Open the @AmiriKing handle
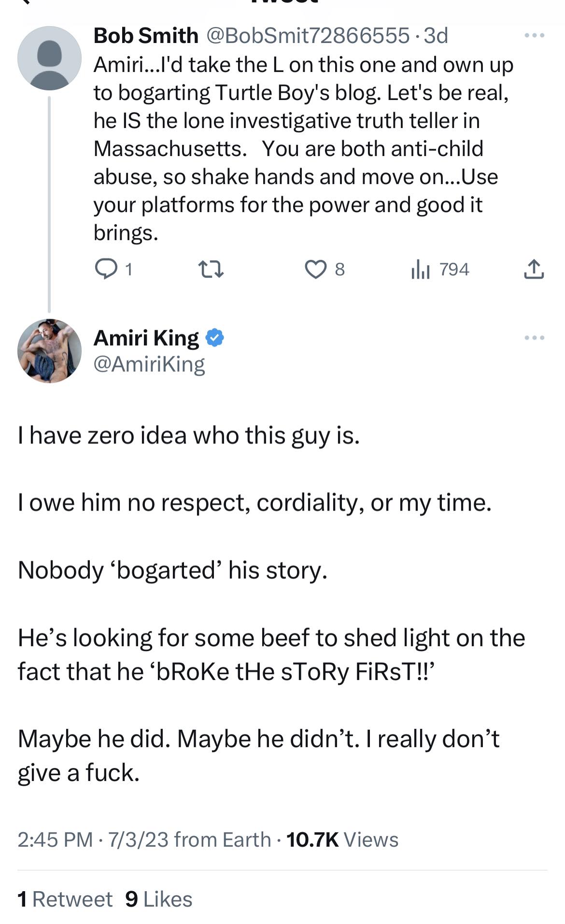565x924 pixels. click(x=149, y=364)
